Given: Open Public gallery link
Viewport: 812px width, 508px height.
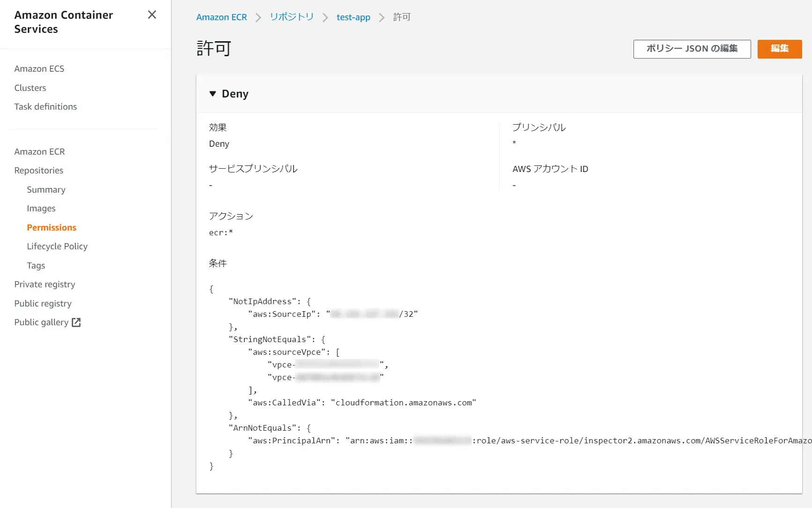Looking at the screenshot, I should pyautogui.click(x=41, y=322).
